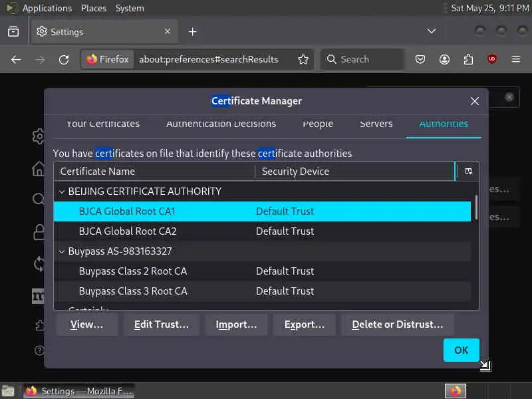Open the System menu in the top panel
This screenshot has height=399, width=532.
pyautogui.click(x=130, y=8)
